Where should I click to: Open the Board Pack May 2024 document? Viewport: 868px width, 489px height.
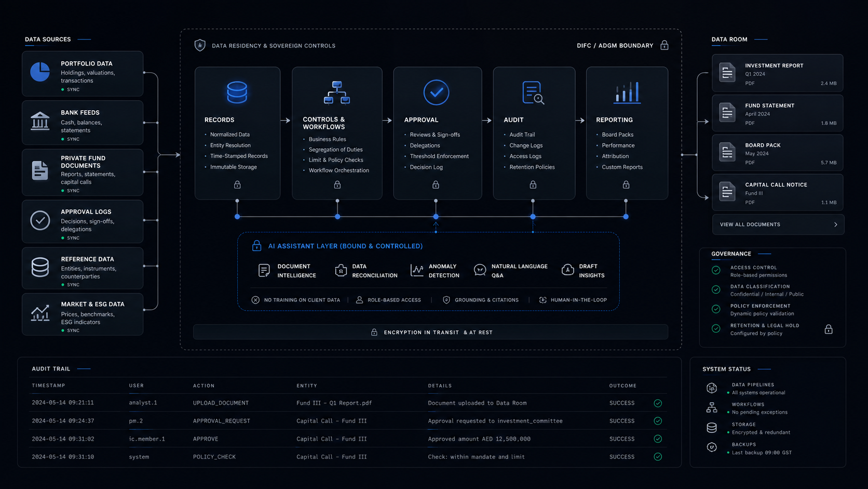777,153
